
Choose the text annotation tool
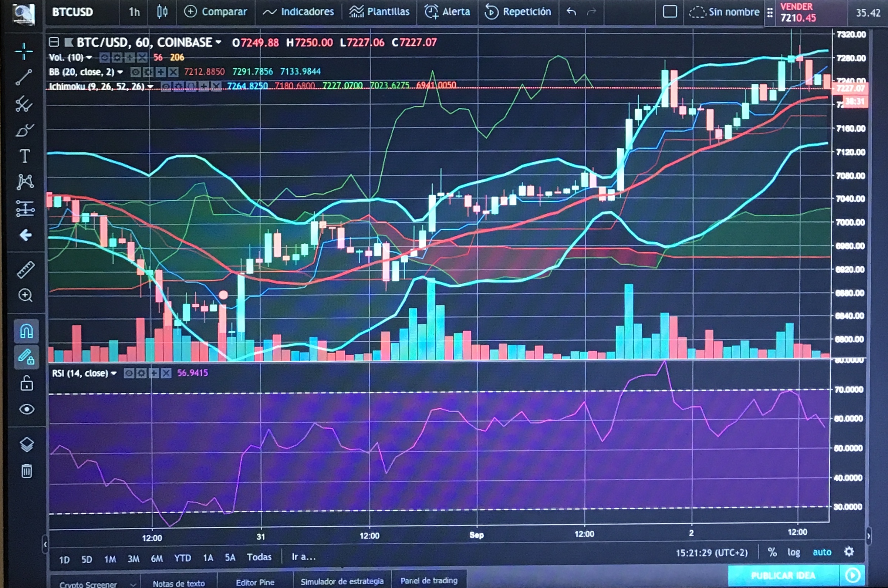(x=25, y=156)
